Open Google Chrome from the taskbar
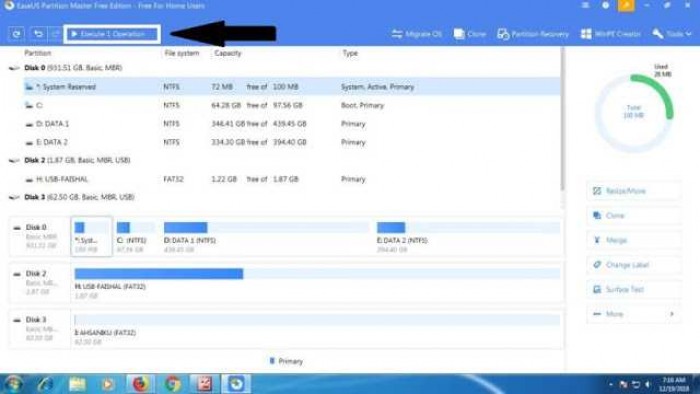700x394 pixels. [x=172, y=384]
